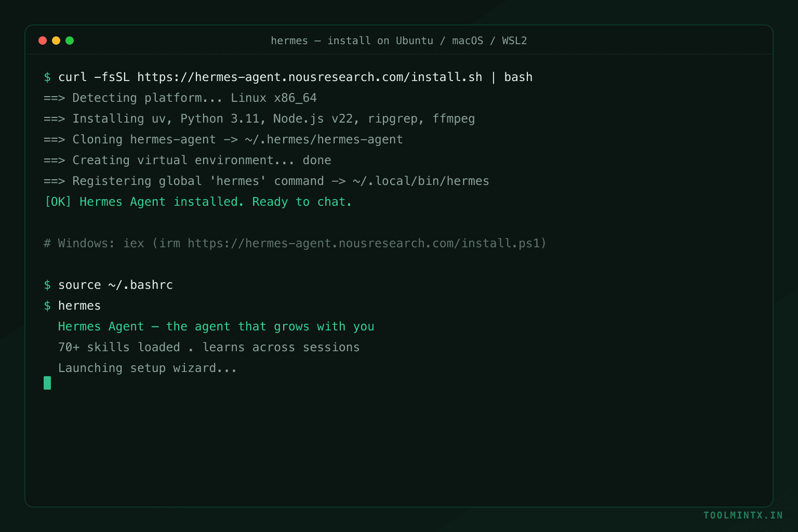Screen dimensions: 798x532
Task: Maximize the terminal with the green button
Action: click(x=70, y=41)
